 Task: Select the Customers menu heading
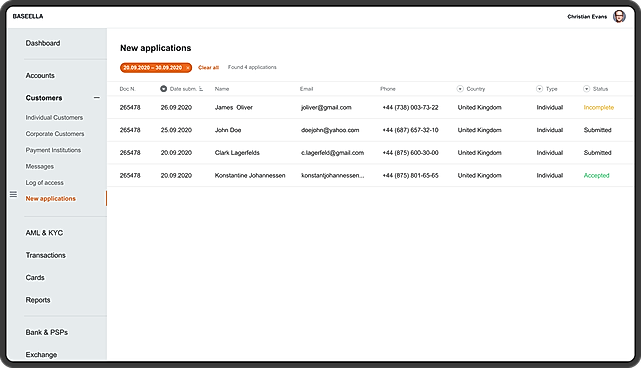tap(44, 98)
